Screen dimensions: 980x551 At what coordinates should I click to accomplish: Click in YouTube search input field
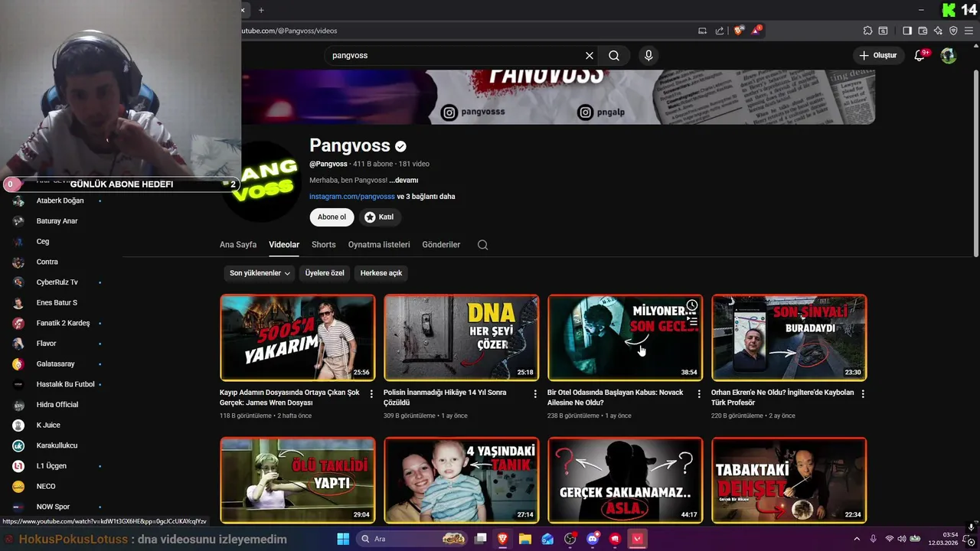[456, 56]
